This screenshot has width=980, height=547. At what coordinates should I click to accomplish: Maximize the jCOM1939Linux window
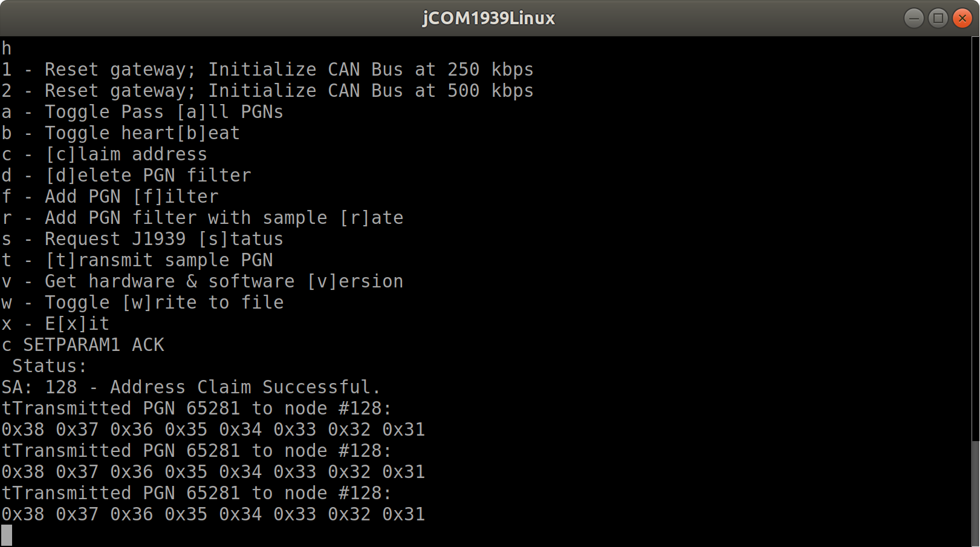pyautogui.click(x=938, y=18)
